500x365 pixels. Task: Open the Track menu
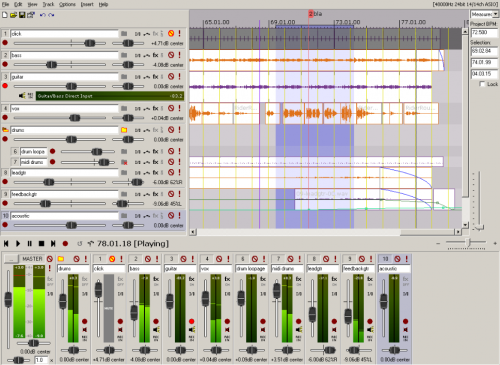[x=48, y=4]
